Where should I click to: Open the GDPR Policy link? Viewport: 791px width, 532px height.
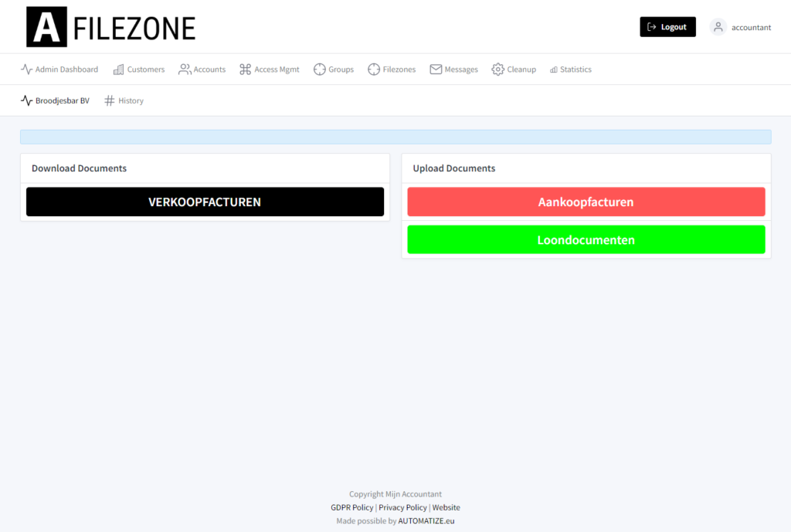click(352, 507)
